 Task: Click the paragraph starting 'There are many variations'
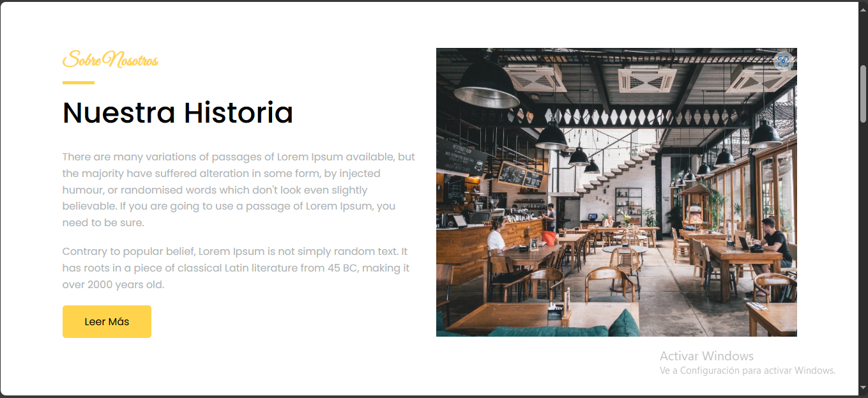(x=239, y=190)
